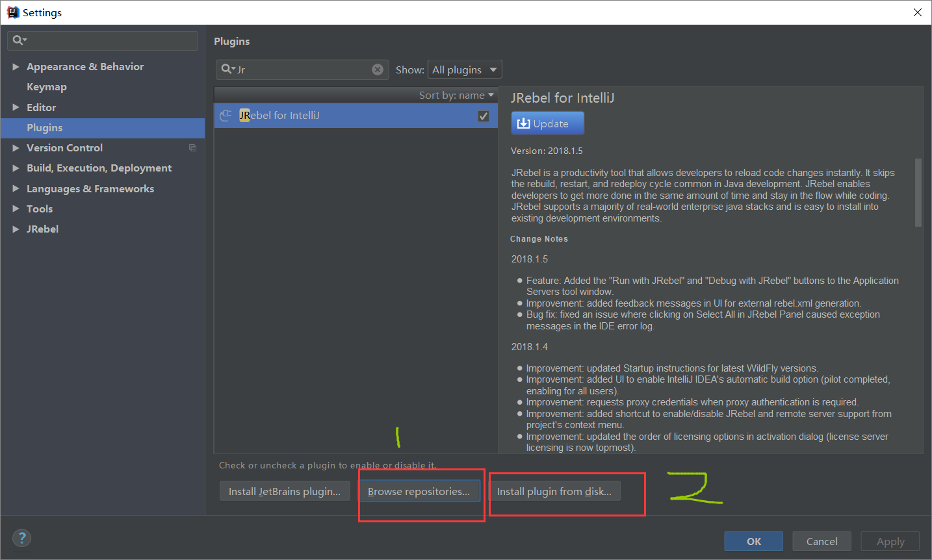Open Version Control settings category

point(64,148)
